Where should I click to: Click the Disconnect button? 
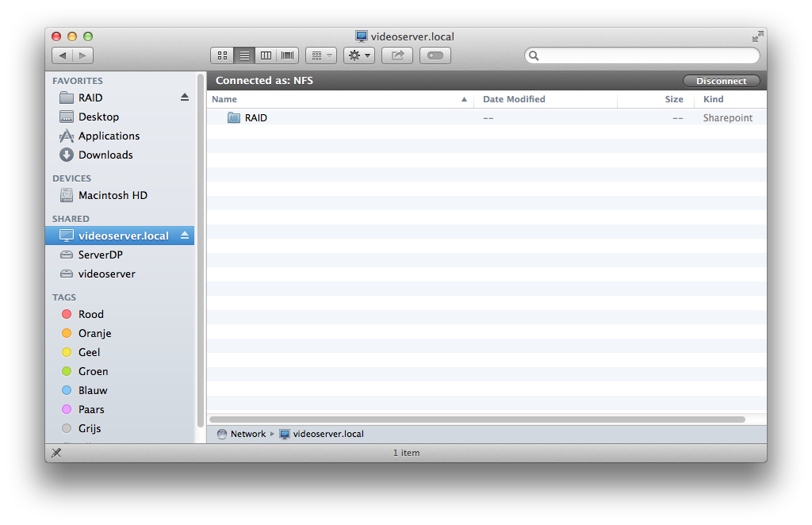coord(722,81)
